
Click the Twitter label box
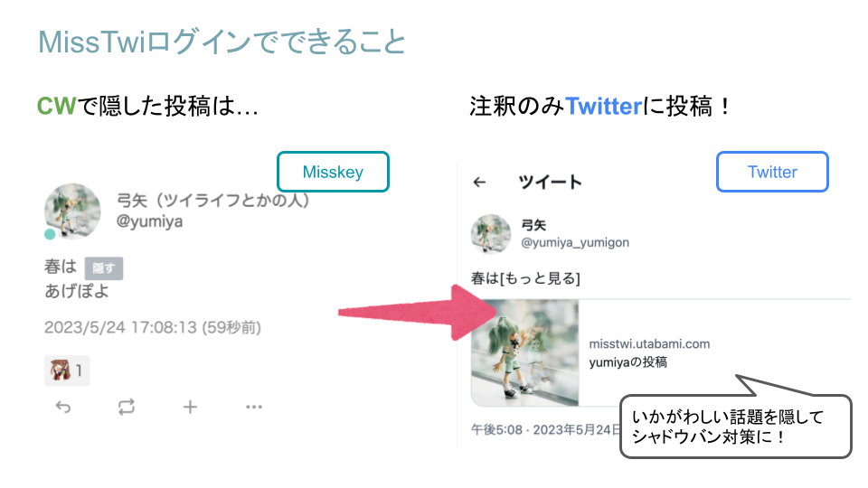tap(772, 172)
